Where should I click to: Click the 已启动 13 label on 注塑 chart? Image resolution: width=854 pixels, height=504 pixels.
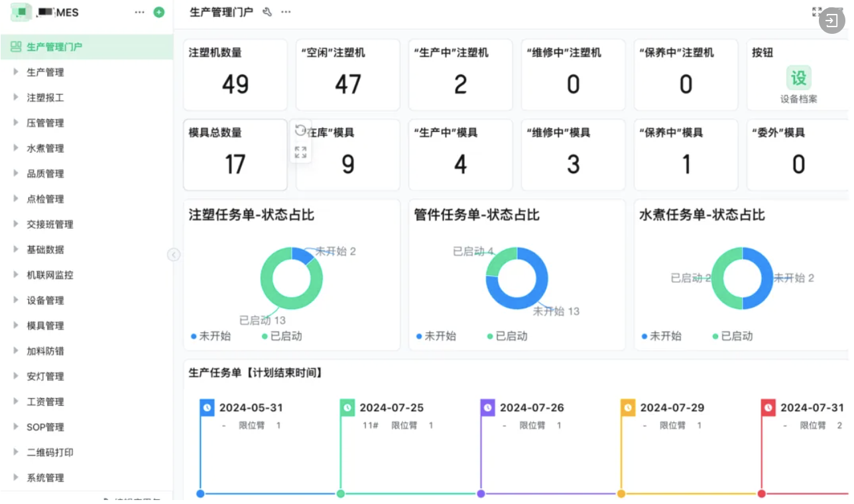(x=263, y=320)
